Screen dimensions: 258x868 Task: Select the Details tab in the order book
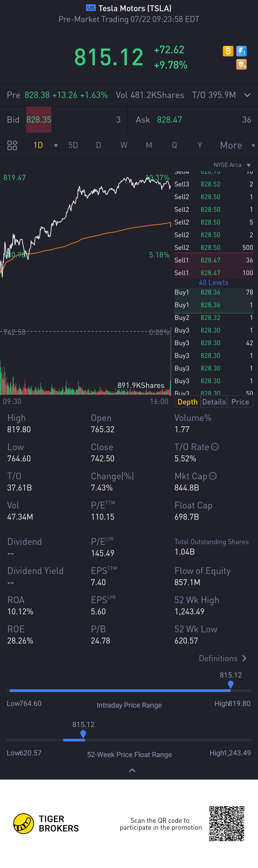214,402
